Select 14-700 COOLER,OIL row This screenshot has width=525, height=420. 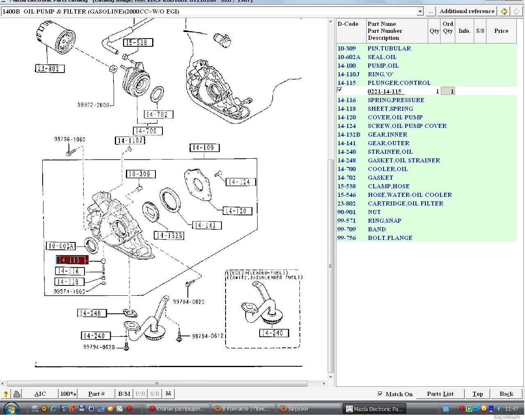click(x=427, y=169)
